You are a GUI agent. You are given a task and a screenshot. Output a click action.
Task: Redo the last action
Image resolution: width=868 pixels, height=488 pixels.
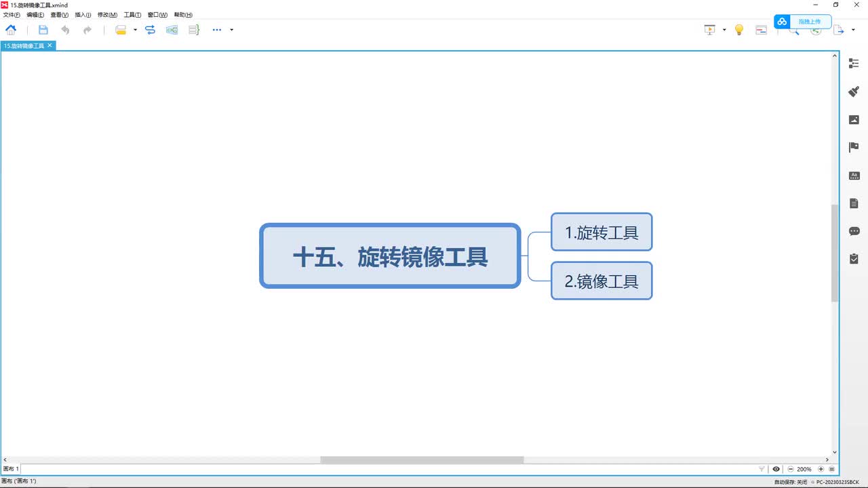pyautogui.click(x=87, y=30)
